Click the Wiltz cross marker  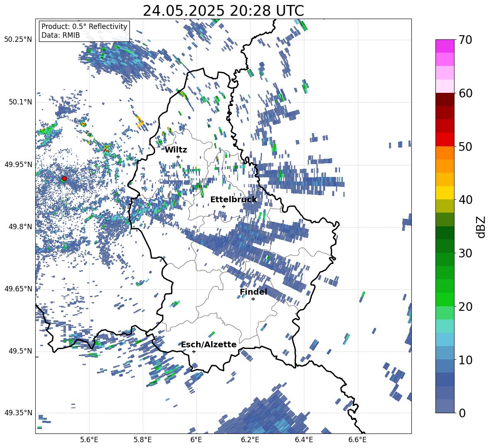(178, 157)
